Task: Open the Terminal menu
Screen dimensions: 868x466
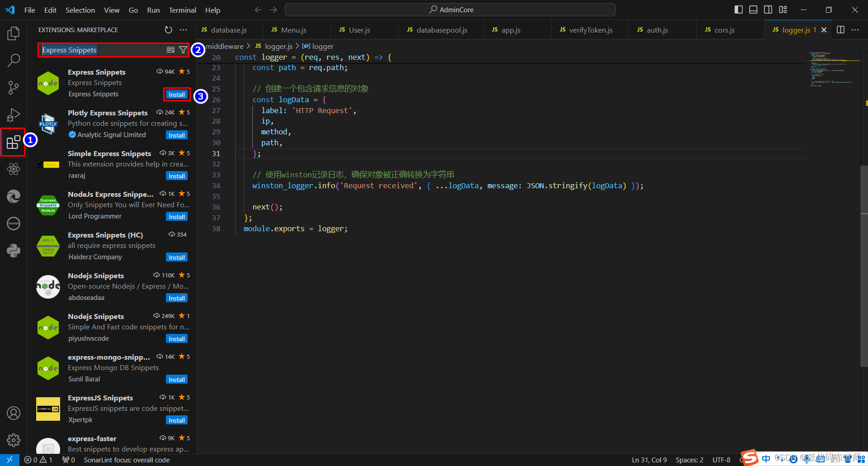Action: click(x=182, y=10)
